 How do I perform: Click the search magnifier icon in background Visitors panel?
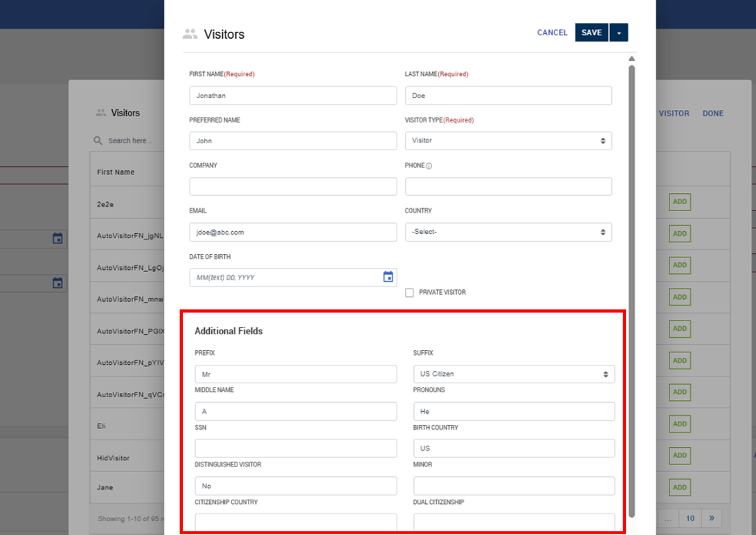98,140
